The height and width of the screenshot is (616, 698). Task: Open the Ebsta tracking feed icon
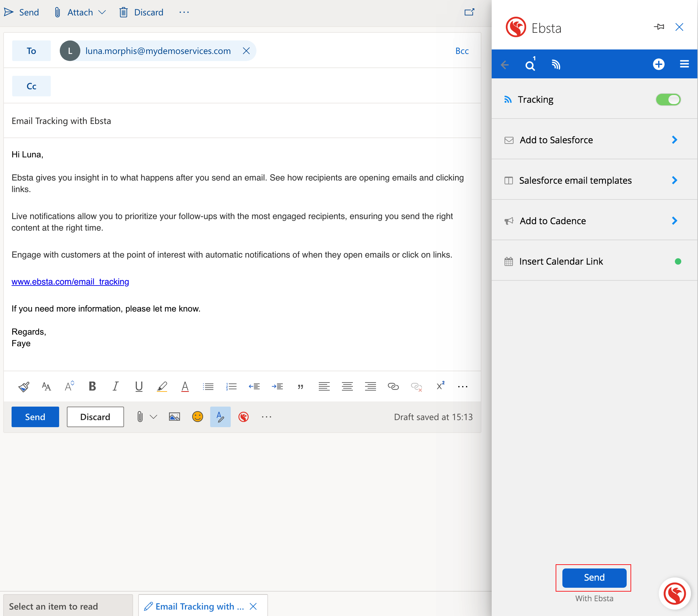tap(556, 65)
